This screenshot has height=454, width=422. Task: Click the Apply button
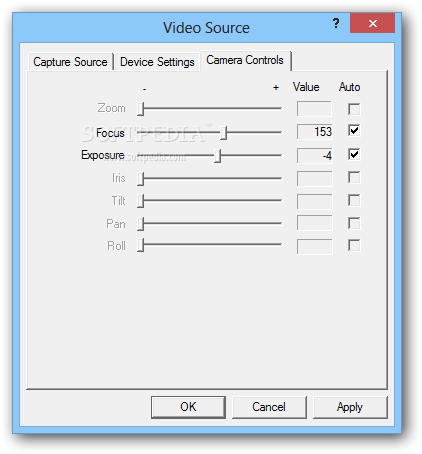350,407
